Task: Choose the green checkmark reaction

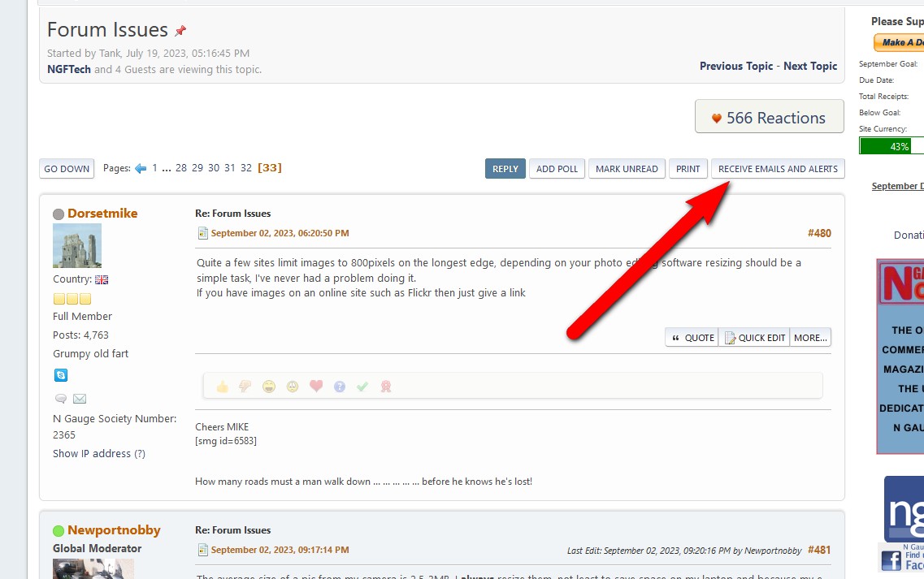Action: pos(362,387)
